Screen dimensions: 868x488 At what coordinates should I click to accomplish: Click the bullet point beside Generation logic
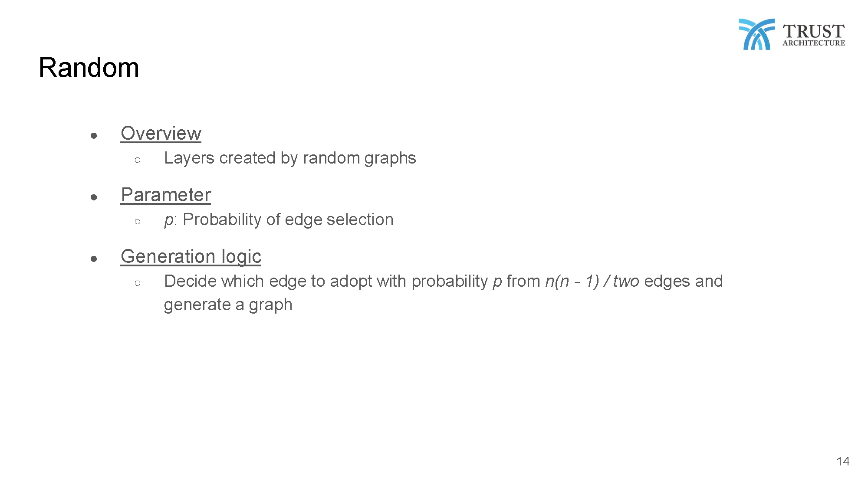94,259
